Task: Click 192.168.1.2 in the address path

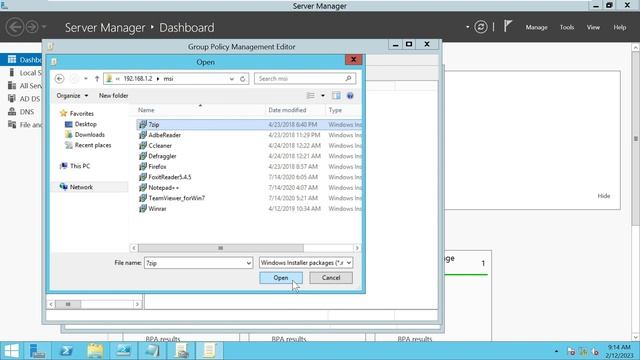Action: pyautogui.click(x=138, y=79)
